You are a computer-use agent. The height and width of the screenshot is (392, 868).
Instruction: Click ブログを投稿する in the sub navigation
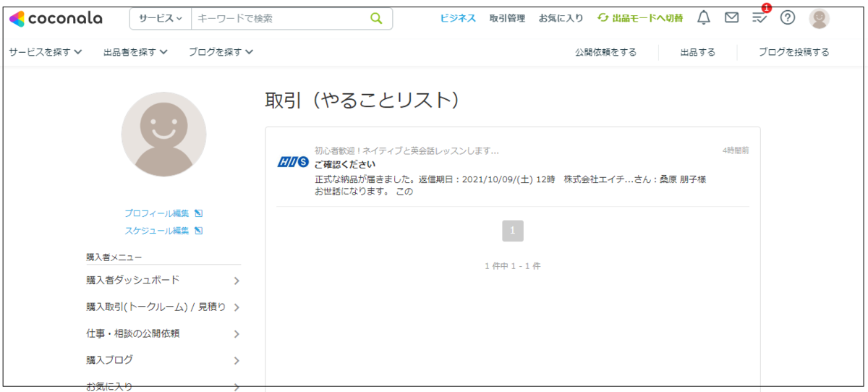(x=793, y=52)
